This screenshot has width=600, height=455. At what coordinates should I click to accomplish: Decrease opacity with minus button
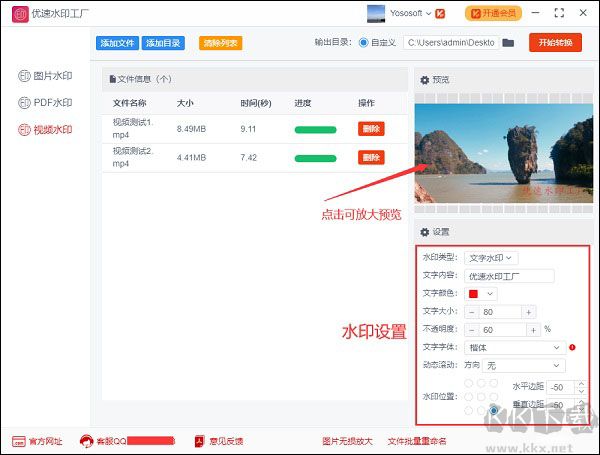tap(471, 329)
